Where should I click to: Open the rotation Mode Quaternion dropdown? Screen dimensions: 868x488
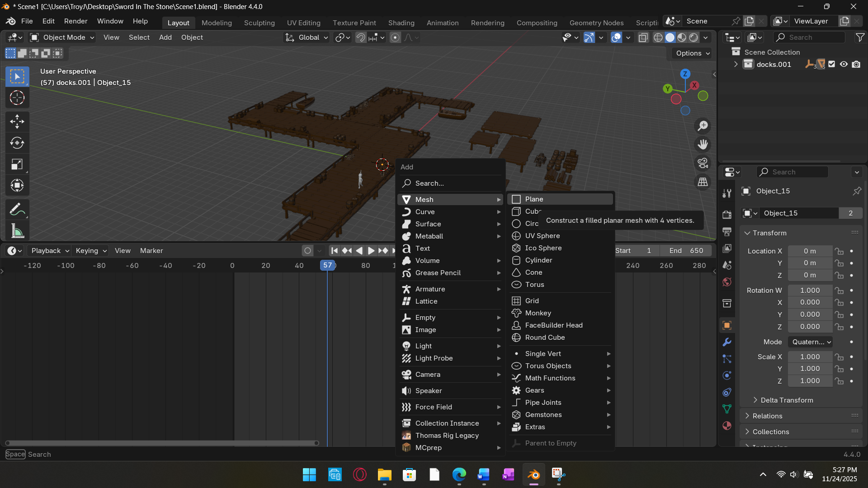click(810, 342)
